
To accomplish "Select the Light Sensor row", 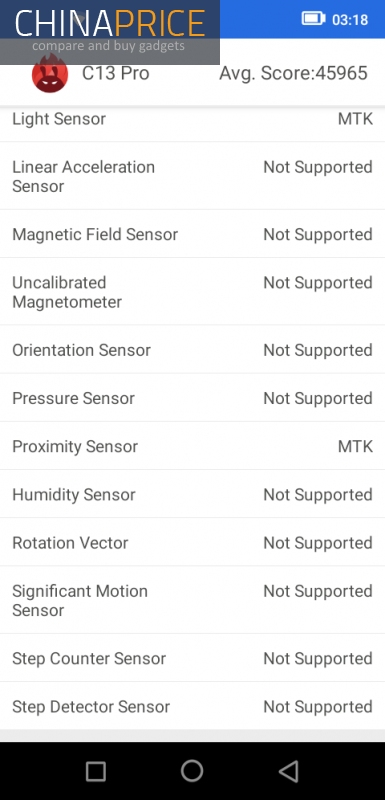I will 192,119.
